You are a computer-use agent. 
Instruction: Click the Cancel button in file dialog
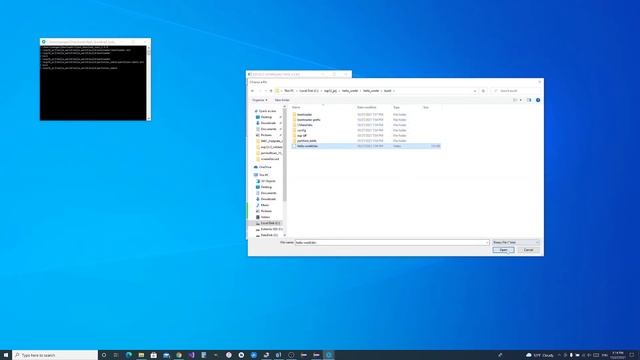pyautogui.click(x=529, y=250)
